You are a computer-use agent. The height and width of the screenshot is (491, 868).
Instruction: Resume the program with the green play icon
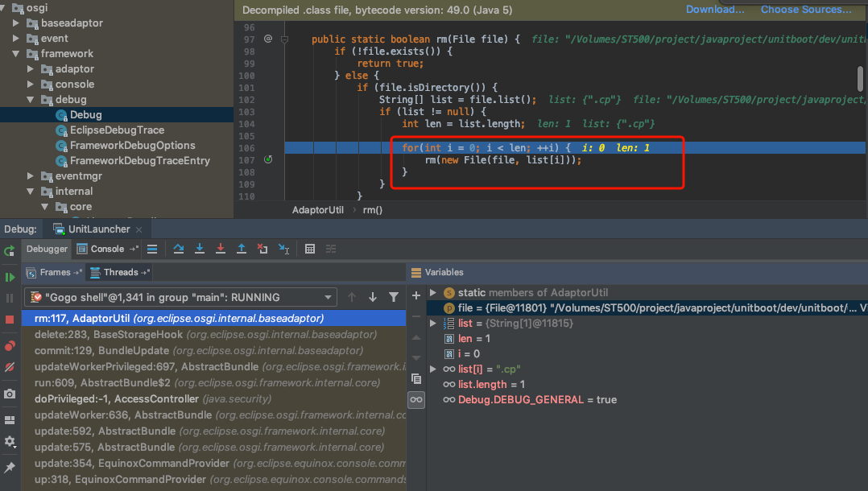pyautogui.click(x=10, y=277)
